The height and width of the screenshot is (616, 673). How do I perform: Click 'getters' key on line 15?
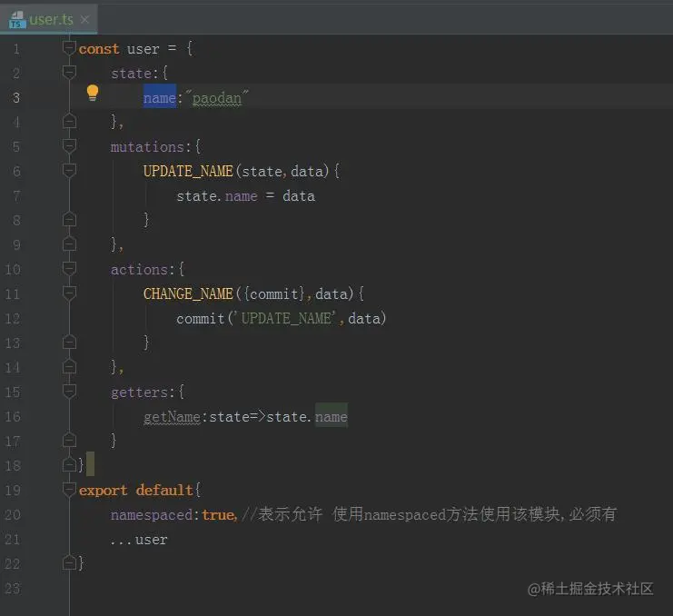139,392
